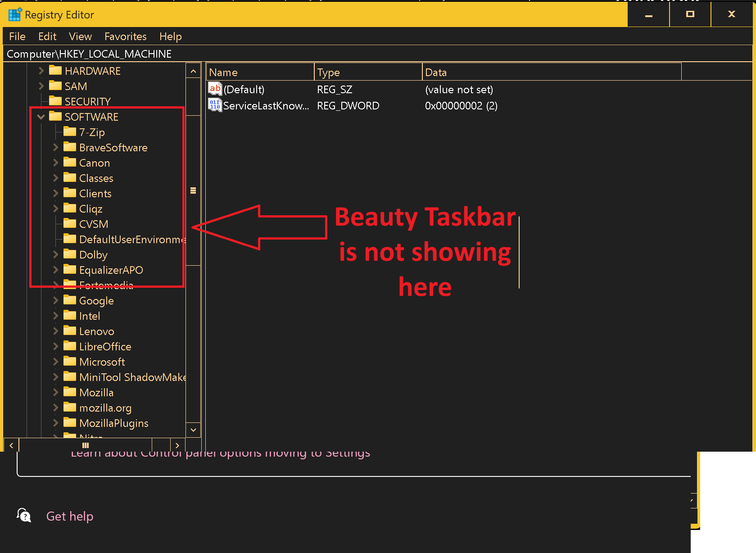
Task: Click the SAM folder icon
Action: click(55, 86)
